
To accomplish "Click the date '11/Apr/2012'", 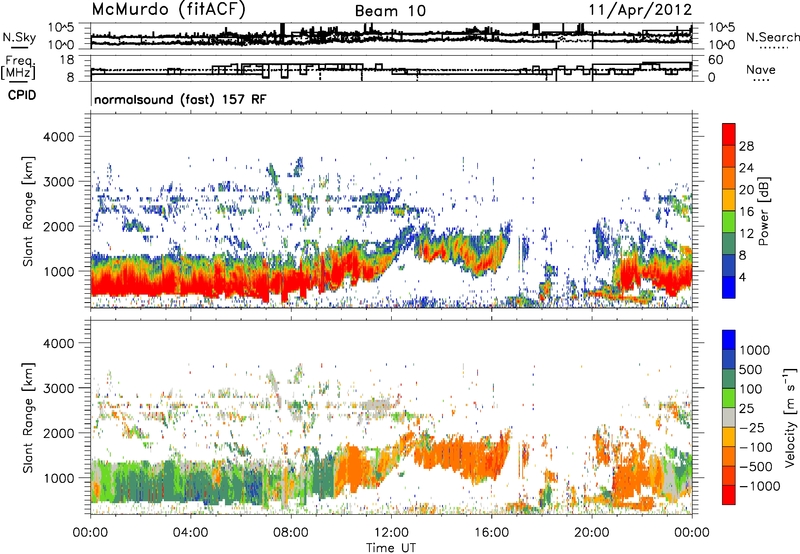I will click(x=641, y=10).
